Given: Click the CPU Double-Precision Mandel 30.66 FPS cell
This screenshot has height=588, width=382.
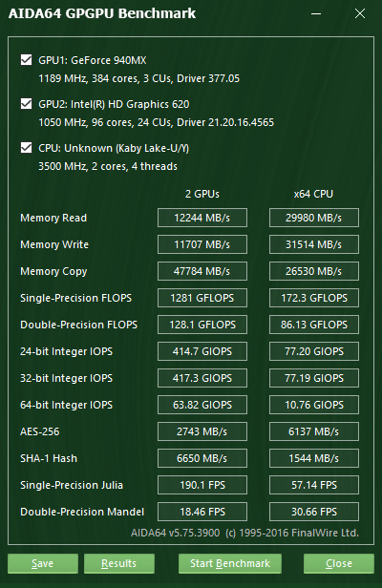Looking at the screenshot, I should tap(314, 512).
